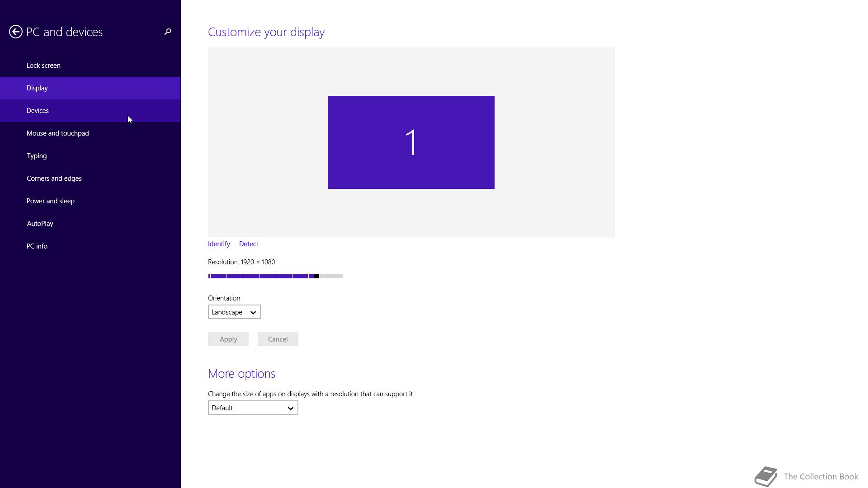Go to Typing settings
Screen dimensions: 868x488
tap(90, 156)
